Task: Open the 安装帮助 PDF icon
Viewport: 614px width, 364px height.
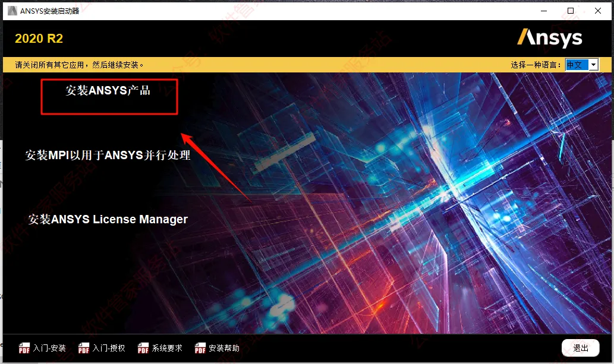Action: 200,348
